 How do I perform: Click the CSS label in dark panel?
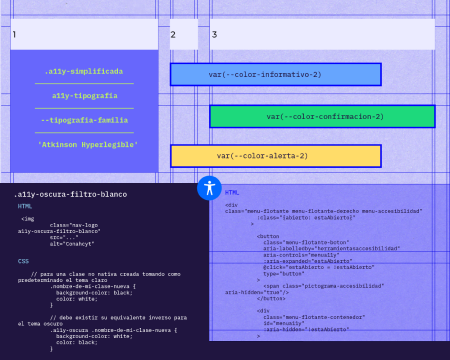(x=23, y=261)
